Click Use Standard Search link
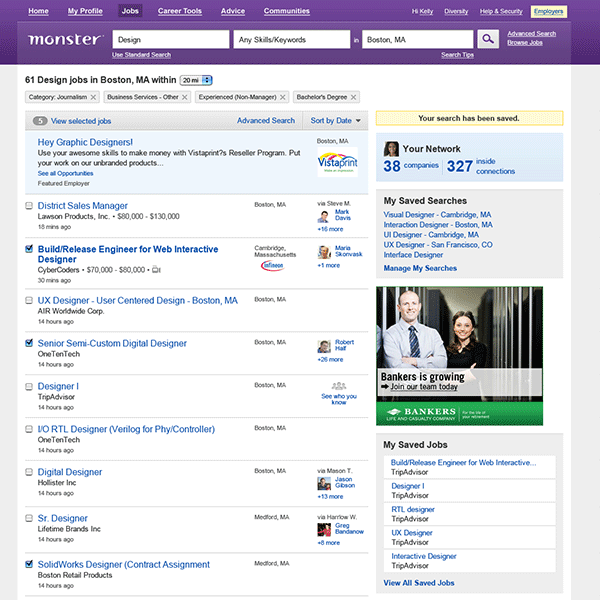Screen dimensions: 600x600 (141, 55)
